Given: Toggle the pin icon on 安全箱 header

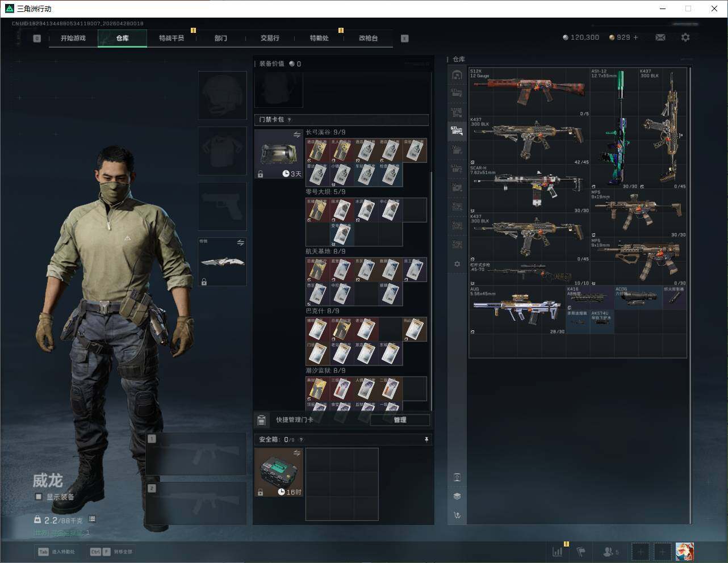Looking at the screenshot, I should [x=426, y=439].
